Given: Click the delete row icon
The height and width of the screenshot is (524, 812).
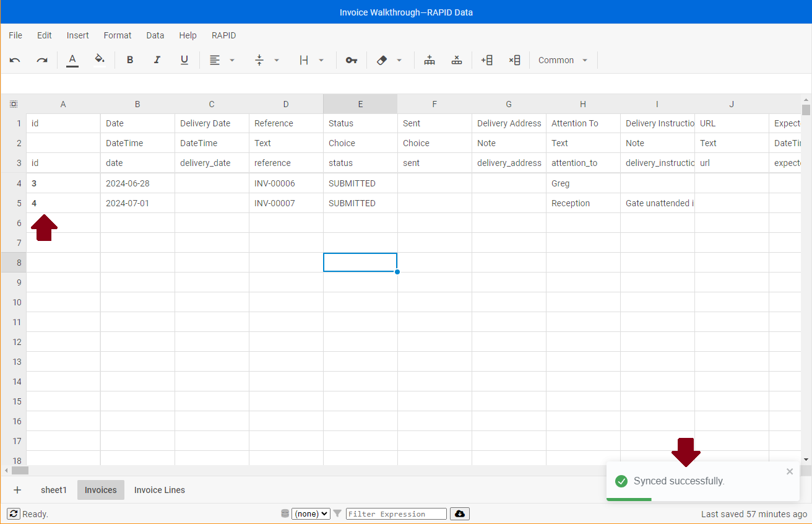Looking at the screenshot, I should click(457, 60).
